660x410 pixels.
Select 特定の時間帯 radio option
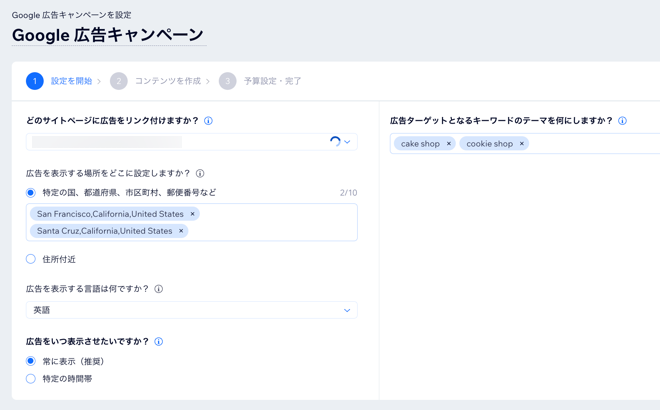31,378
